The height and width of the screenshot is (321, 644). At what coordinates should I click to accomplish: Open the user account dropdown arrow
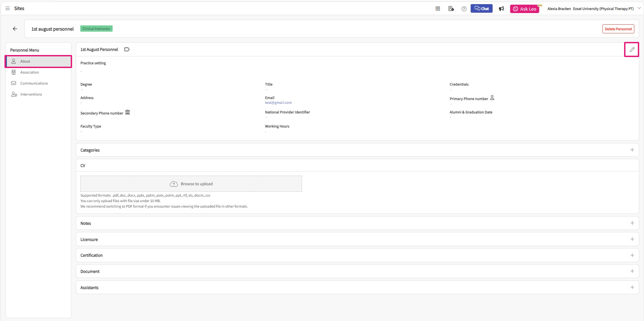(639, 9)
